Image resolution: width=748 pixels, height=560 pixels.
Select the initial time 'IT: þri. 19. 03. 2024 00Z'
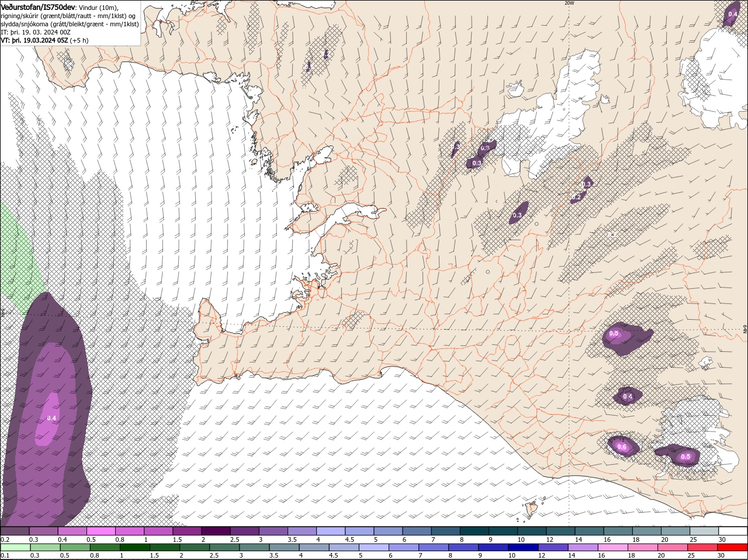[36, 32]
